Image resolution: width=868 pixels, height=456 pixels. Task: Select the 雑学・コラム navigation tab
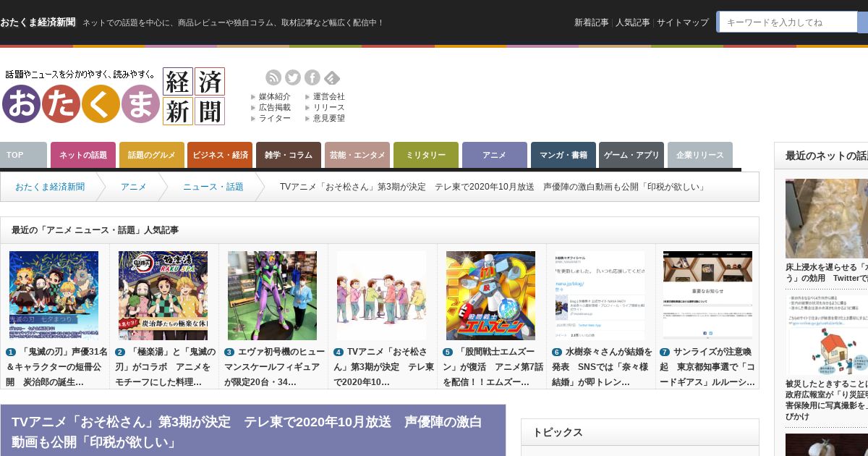pos(289,155)
